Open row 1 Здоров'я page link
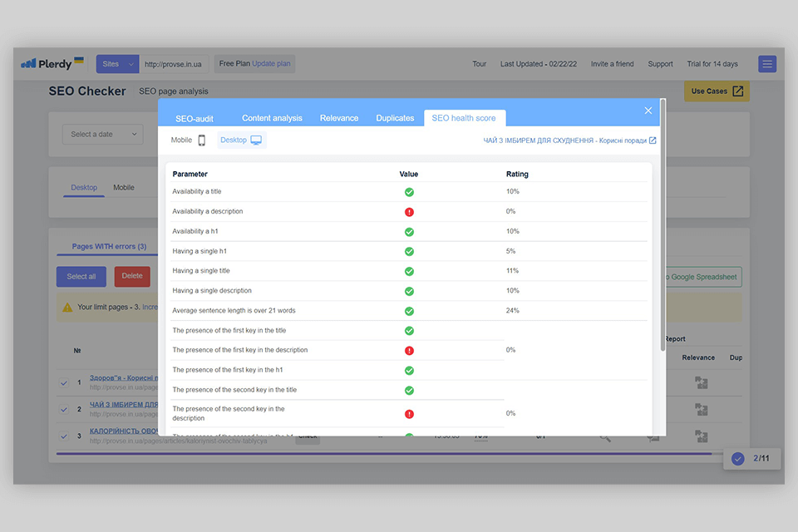The height and width of the screenshot is (532, 798). point(124,377)
